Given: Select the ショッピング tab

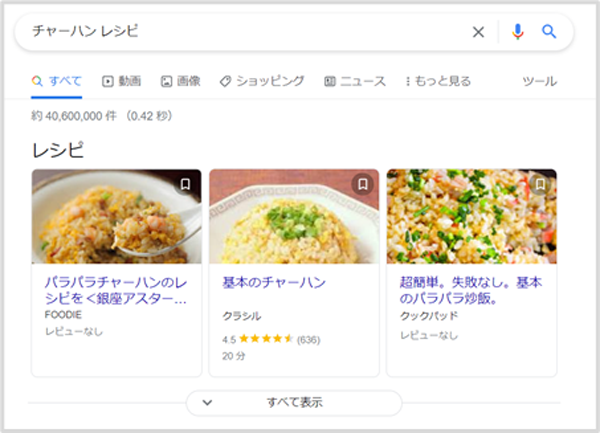Looking at the screenshot, I should tap(262, 81).
